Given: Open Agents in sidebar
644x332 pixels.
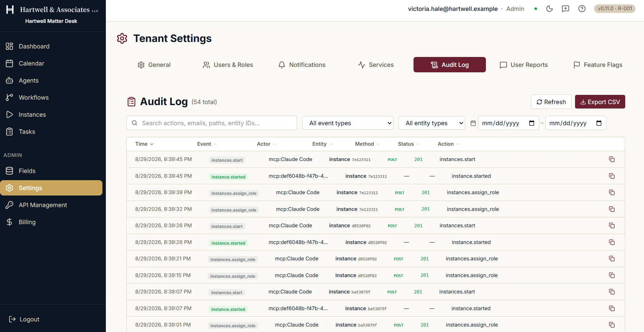Looking at the screenshot, I should point(51,81).
